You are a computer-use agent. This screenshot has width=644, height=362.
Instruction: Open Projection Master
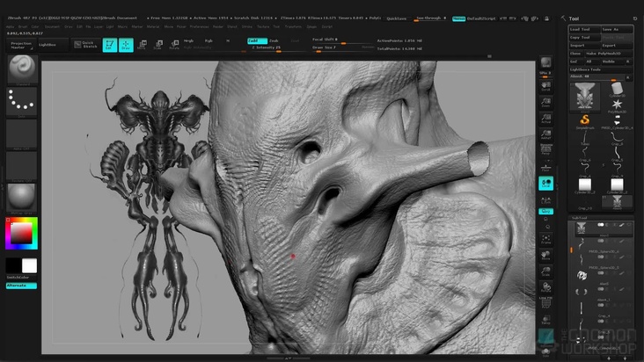(20, 45)
